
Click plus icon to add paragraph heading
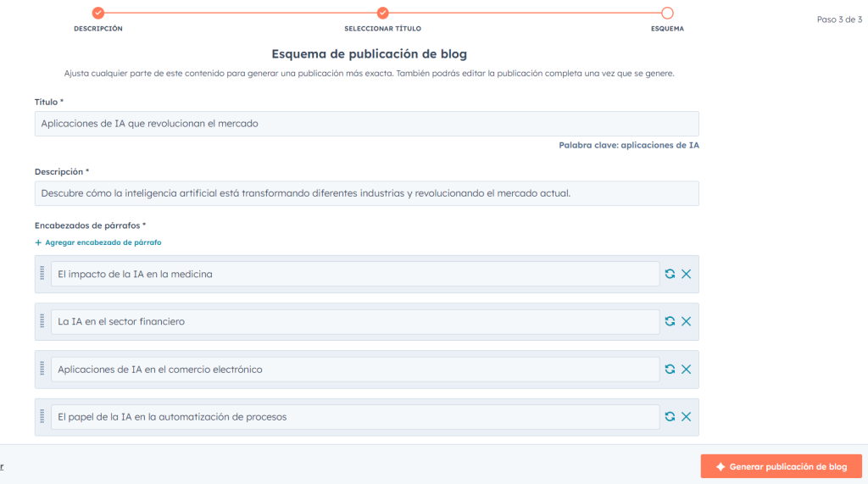[38, 242]
